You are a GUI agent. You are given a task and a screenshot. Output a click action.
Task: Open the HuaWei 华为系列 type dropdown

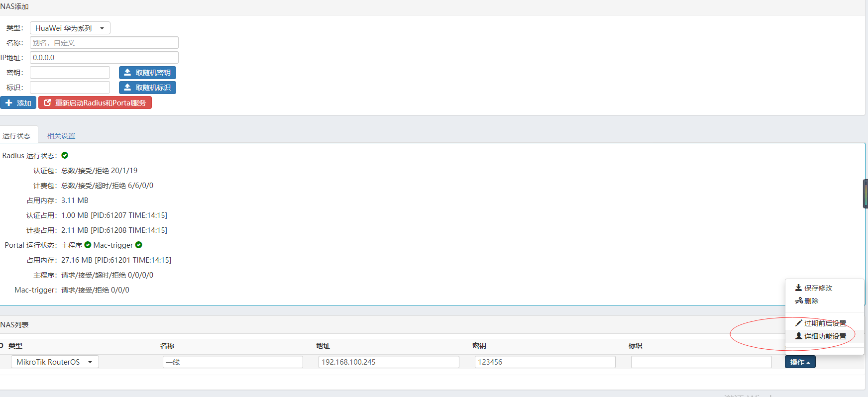click(x=70, y=28)
